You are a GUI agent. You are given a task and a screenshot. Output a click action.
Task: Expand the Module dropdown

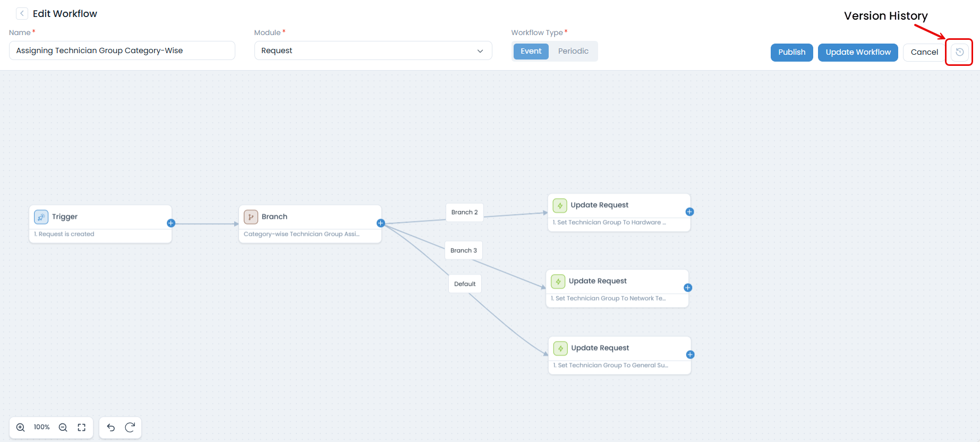point(373,50)
